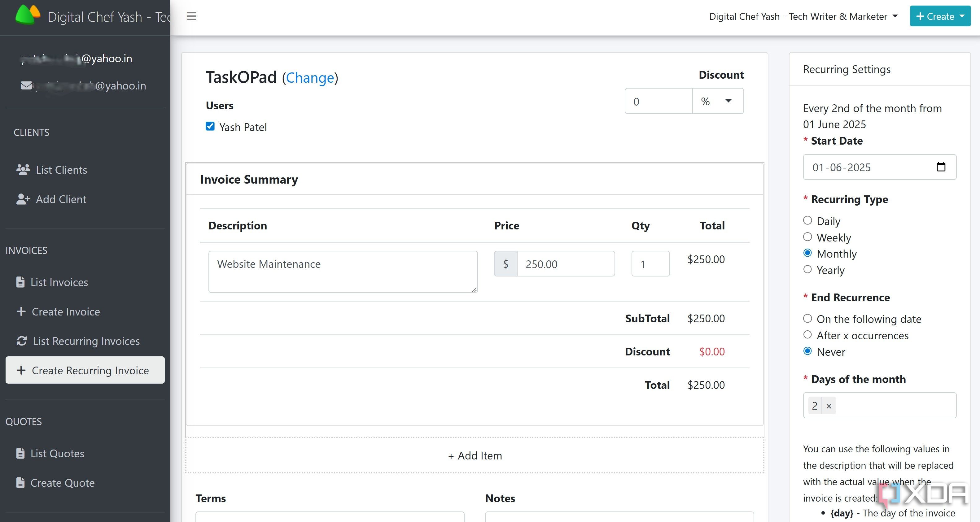Click the price field showing 250.00
Viewport: 980px width, 522px height.
(566, 263)
